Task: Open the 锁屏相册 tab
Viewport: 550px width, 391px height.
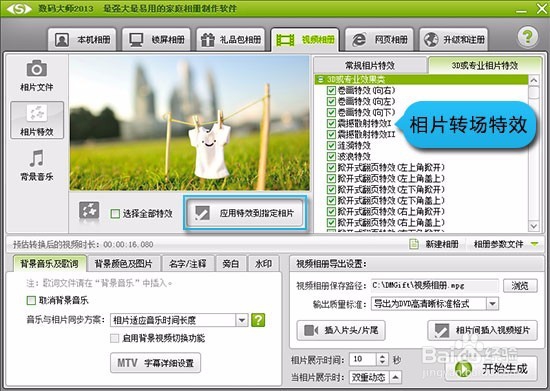Action: tap(156, 39)
